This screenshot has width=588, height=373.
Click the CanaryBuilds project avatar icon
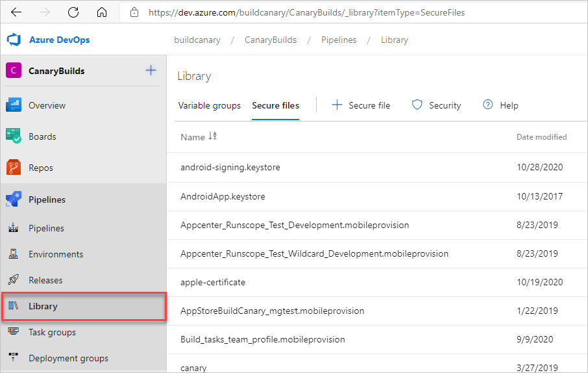pyautogui.click(x=14, y=70)
